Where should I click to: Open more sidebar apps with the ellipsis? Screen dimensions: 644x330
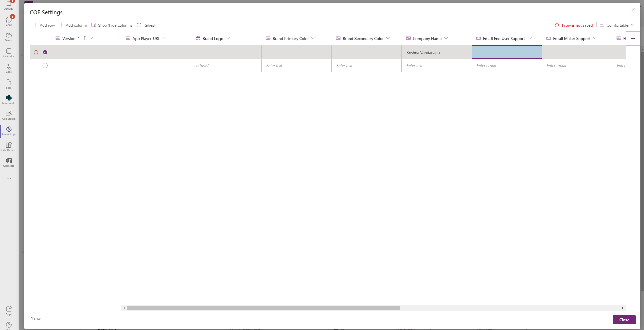pos(8,178)
